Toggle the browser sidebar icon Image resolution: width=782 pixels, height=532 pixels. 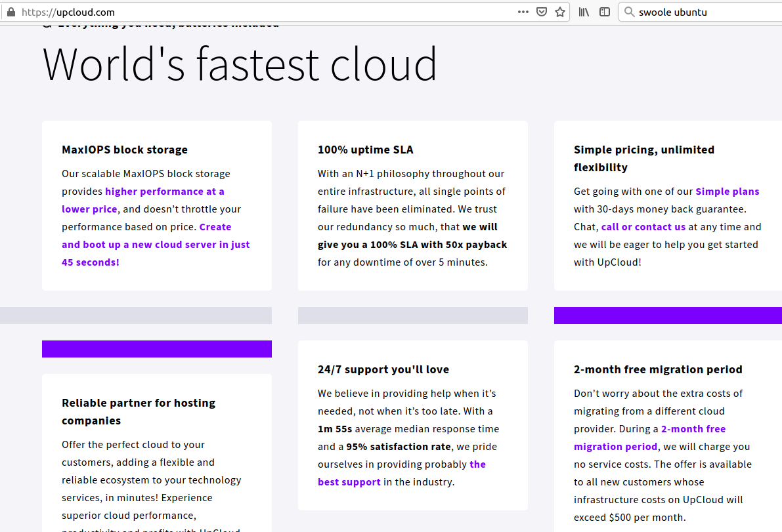point(605,12)
